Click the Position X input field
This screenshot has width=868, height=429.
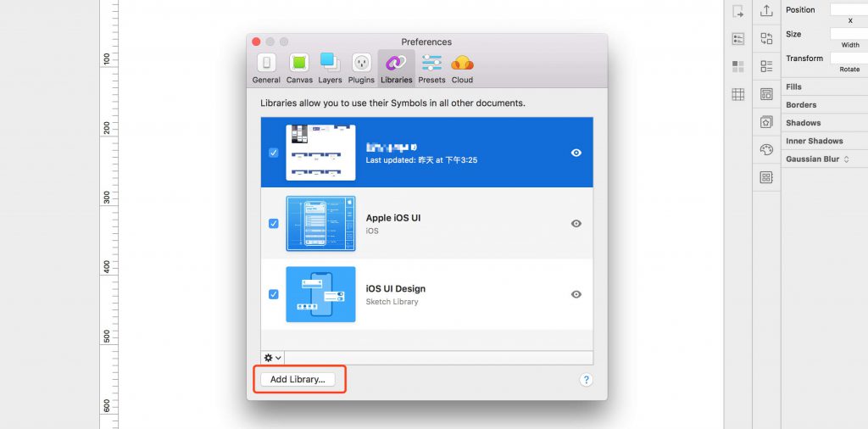pyautogui.click(x=849, y=10)
